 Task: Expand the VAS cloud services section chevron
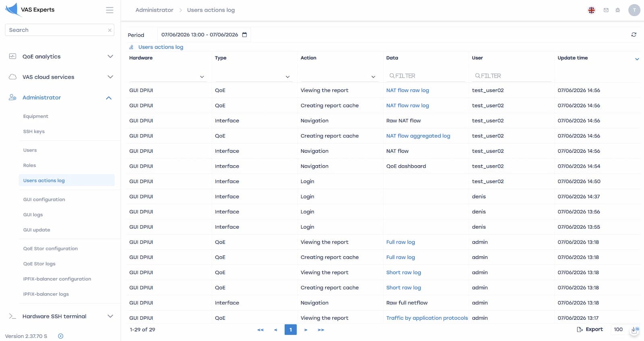pos(110,77)
